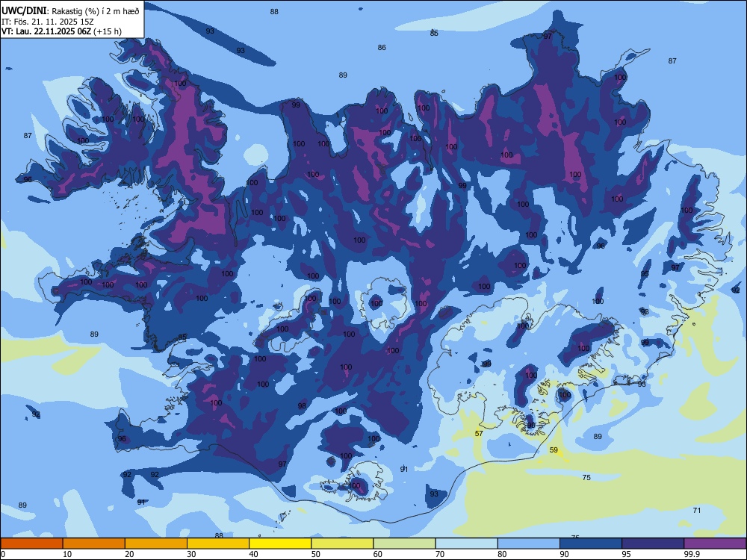Click the IT: Fös. 21. 11. 2025 15Z line
This screenshot has width=747, height=560.
click(x=48, y=22)
